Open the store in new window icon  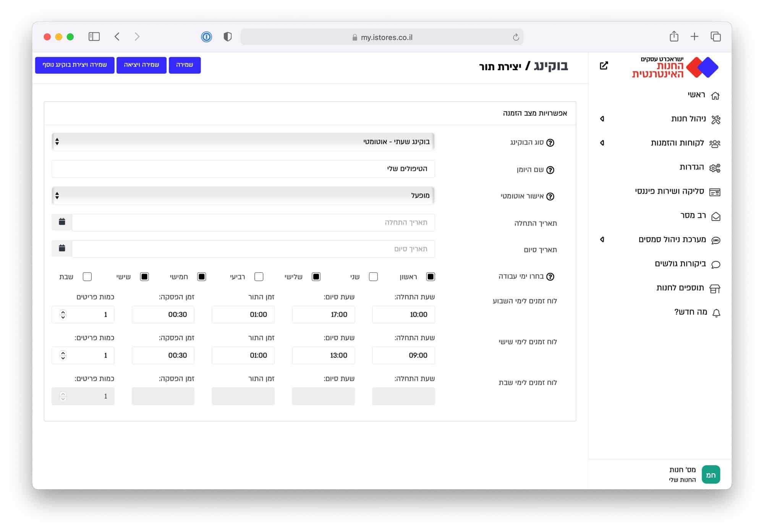(604, 66)
